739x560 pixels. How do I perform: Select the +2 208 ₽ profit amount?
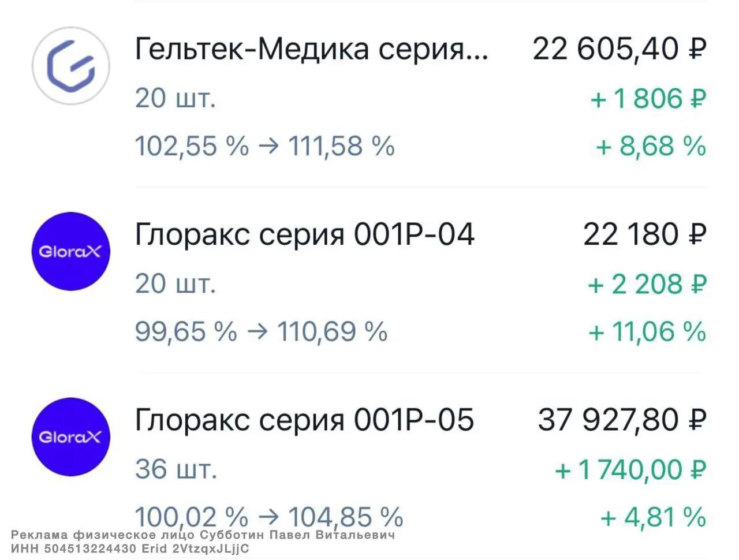(647, 285)
